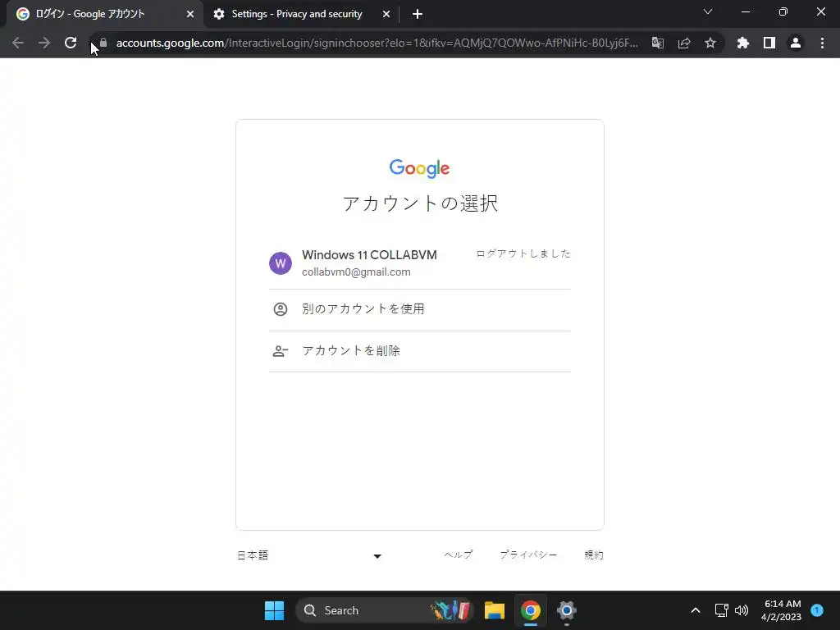
Task: Open the 日本語 language dropdown
Action: [309, 555]
